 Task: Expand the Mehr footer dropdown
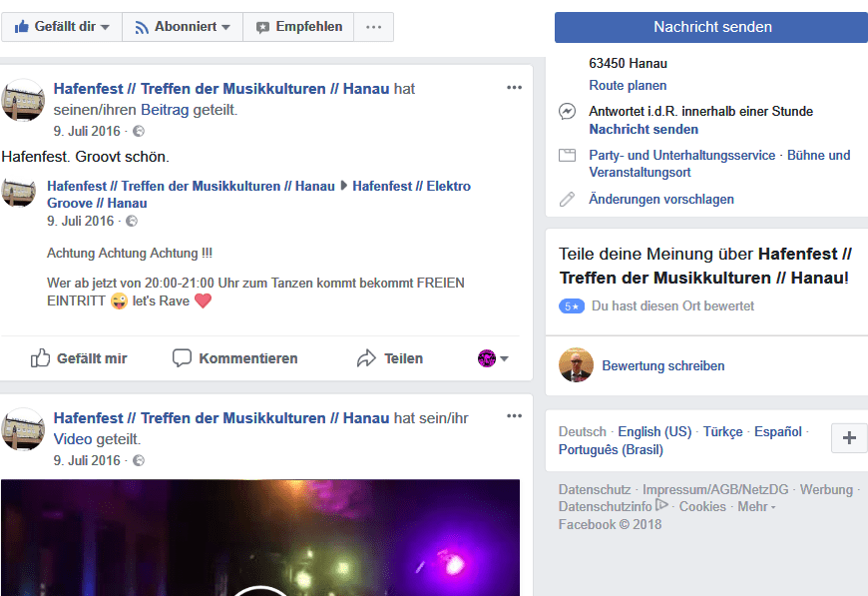point(756,507)
